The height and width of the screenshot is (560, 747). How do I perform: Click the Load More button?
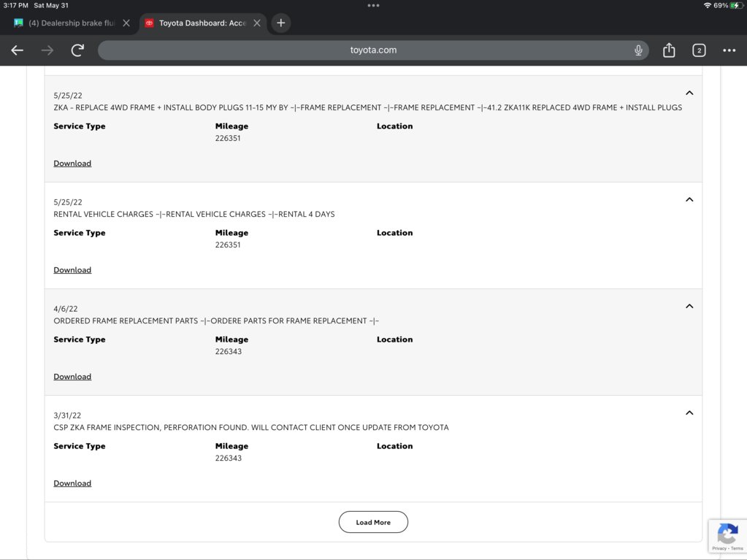point(373,522)
